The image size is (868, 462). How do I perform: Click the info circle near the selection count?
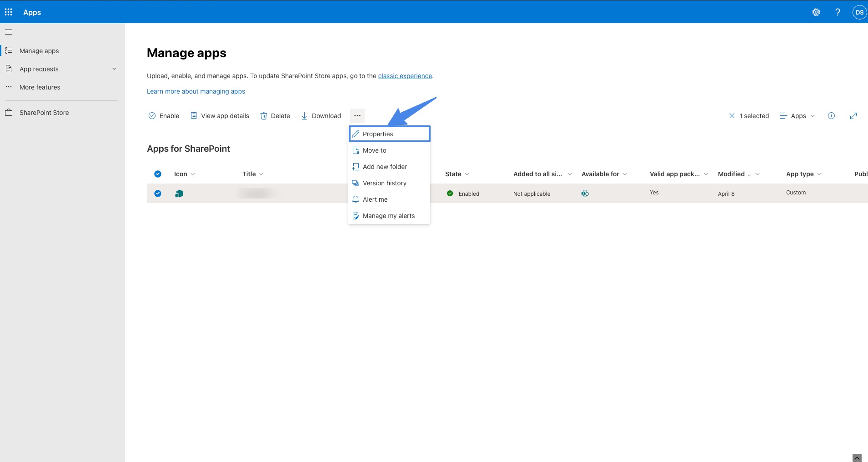click(831, 115)
